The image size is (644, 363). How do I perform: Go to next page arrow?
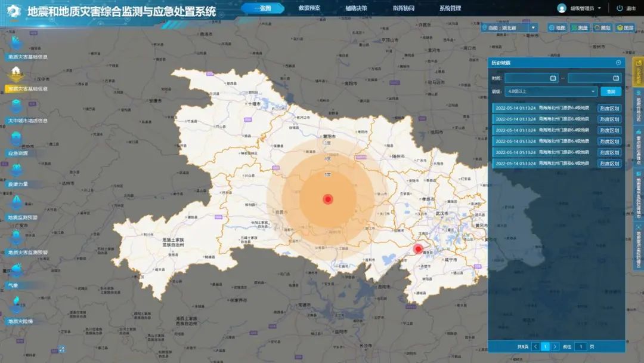tap(555, 346)
